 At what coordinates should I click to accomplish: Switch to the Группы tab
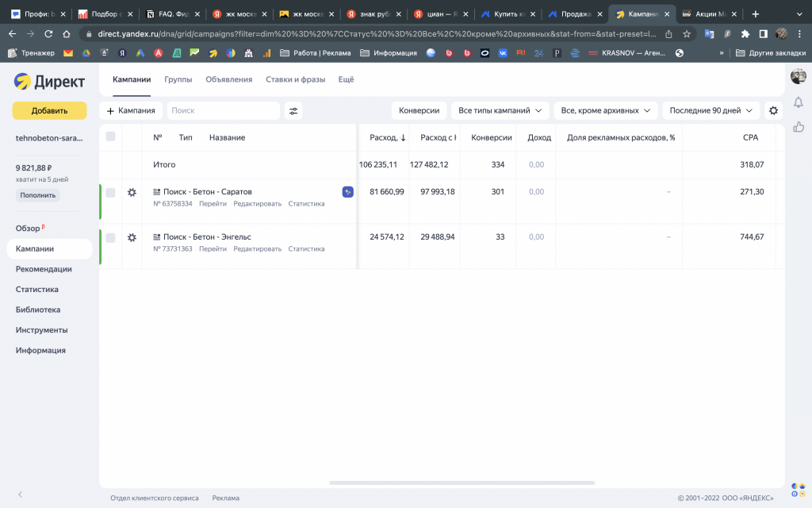pyautogui.click(x=178, y=79)
